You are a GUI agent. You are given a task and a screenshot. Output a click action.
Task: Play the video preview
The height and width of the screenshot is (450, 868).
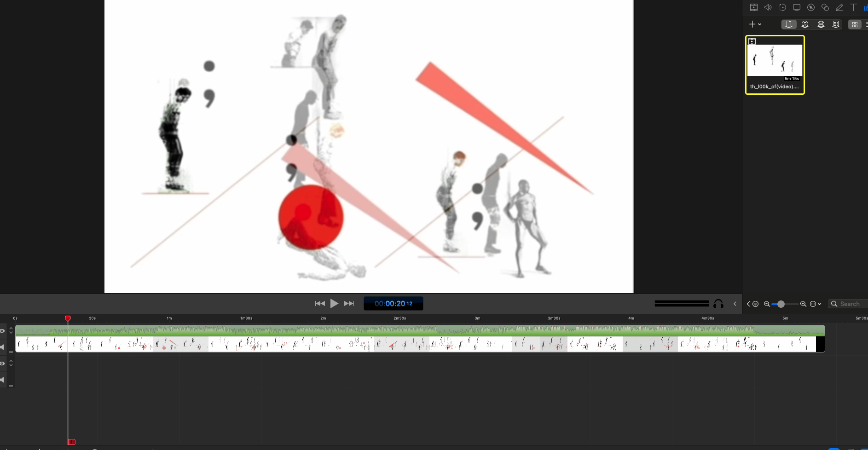click(x=335, y=304)
